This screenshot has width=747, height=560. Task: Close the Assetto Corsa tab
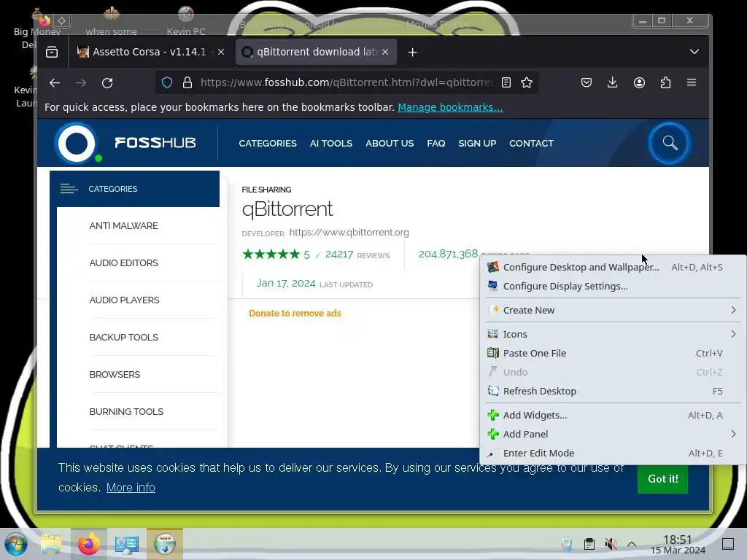pyautogui.click(x=221, y=52)
